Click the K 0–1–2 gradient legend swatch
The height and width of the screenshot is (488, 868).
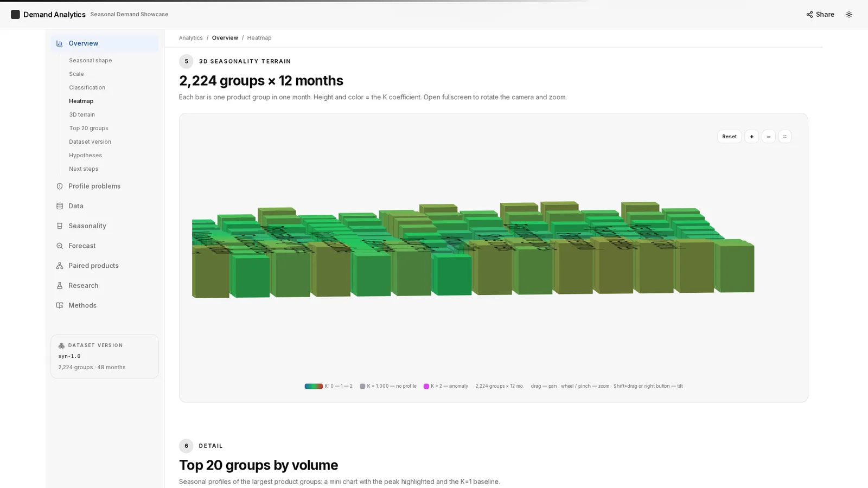click(x=314, y=386)
